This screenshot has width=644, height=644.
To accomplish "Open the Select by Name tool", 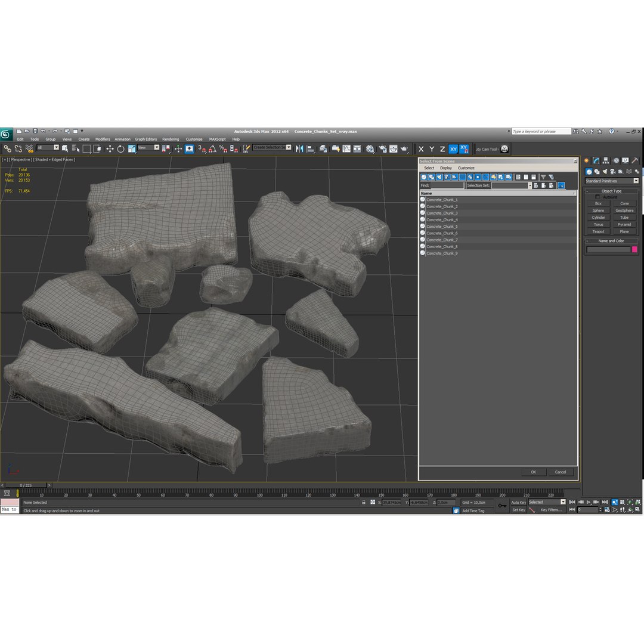I will pyautogui.click(x=76, y=149).
